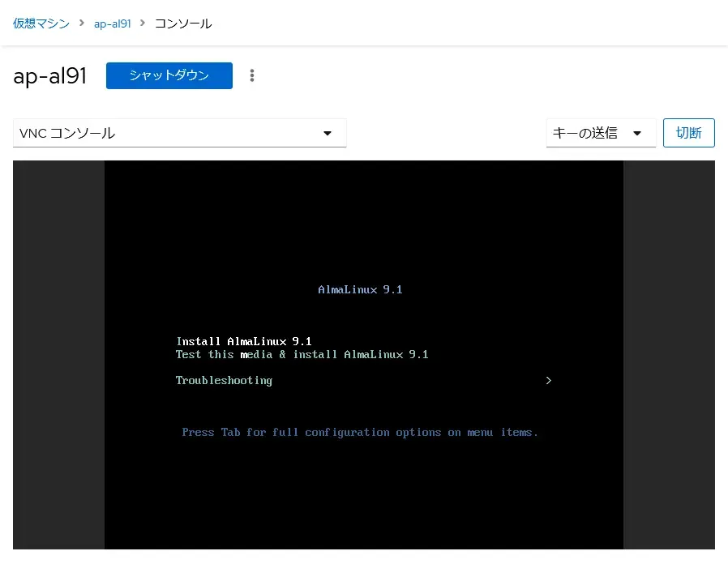728x564 pixels.
Task: Open the キーの送信 dropdown
Action: tap(601, 133)
